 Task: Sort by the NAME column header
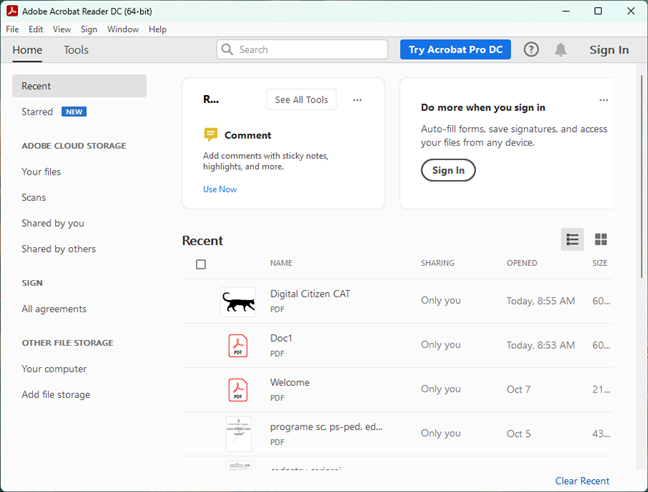click(x=281, y=263)
